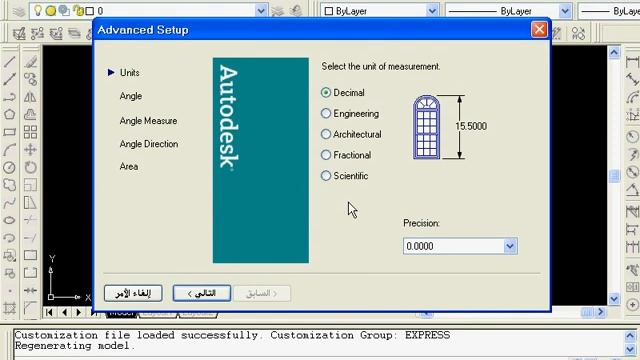Viewport: 640px width, 360px height.
Task: Go to the Angle Direction step
Action: pyautogui.click(x=149, y=144)
